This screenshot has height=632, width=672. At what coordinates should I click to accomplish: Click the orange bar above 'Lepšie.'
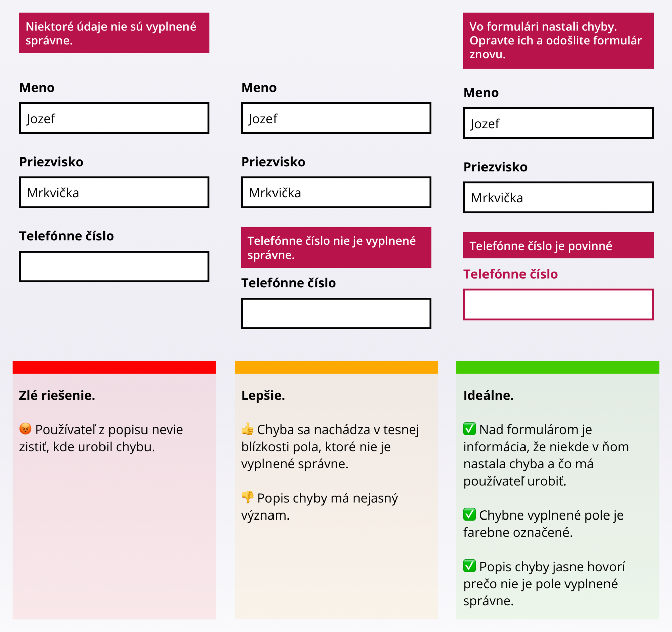(336, 367)
